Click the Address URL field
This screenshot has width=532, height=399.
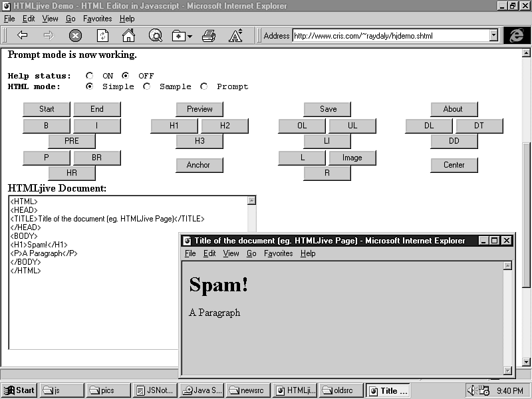[391, 35]
